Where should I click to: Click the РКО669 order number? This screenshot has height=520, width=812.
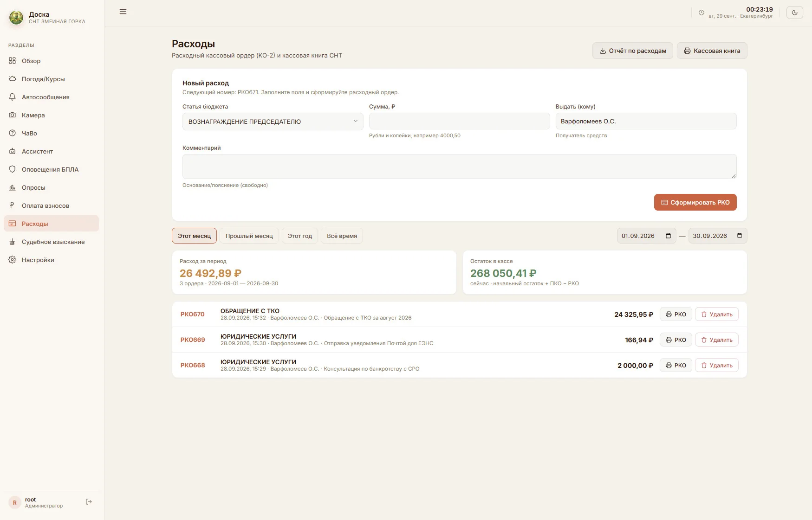point(193,340)
